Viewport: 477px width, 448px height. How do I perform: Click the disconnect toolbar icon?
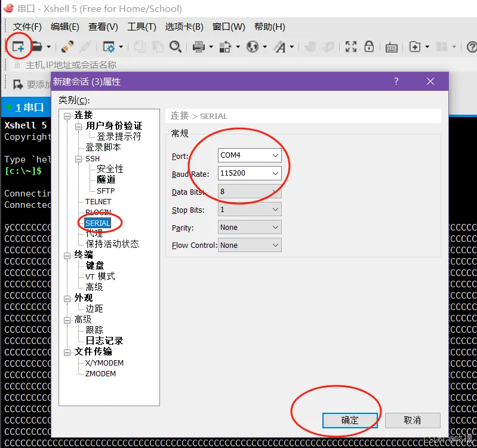pyautogui.click(x=85, y=47)
